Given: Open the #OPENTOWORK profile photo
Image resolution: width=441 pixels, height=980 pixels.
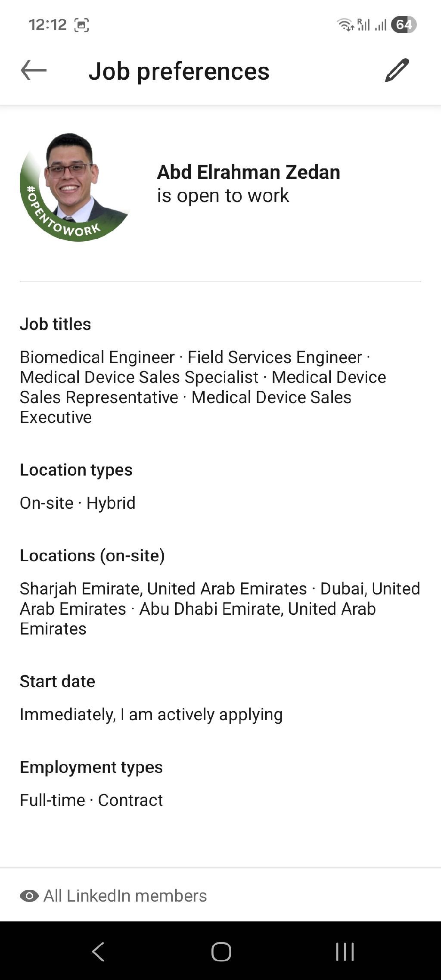Looking at the screenshot, I should 75,187.
